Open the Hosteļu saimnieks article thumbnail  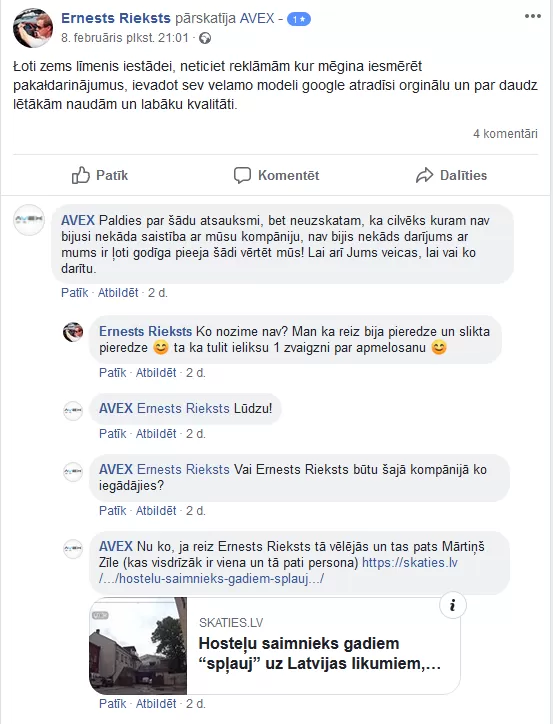tap(138, 646)
